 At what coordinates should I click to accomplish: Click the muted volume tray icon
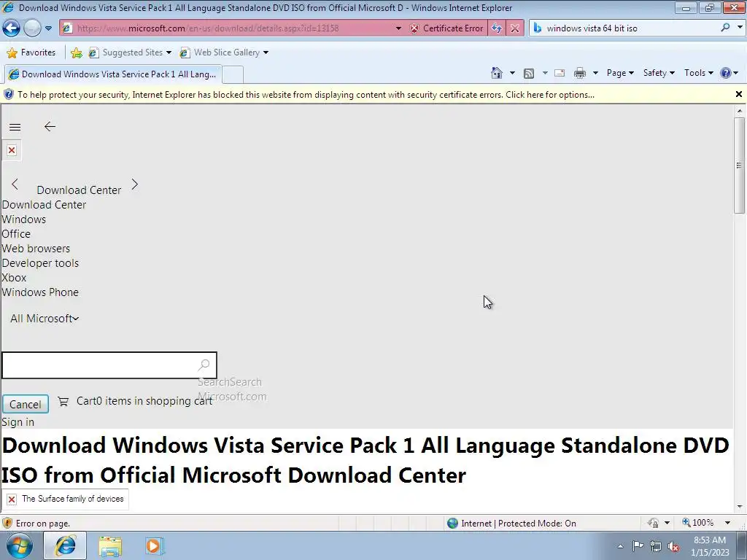point(673,547)
